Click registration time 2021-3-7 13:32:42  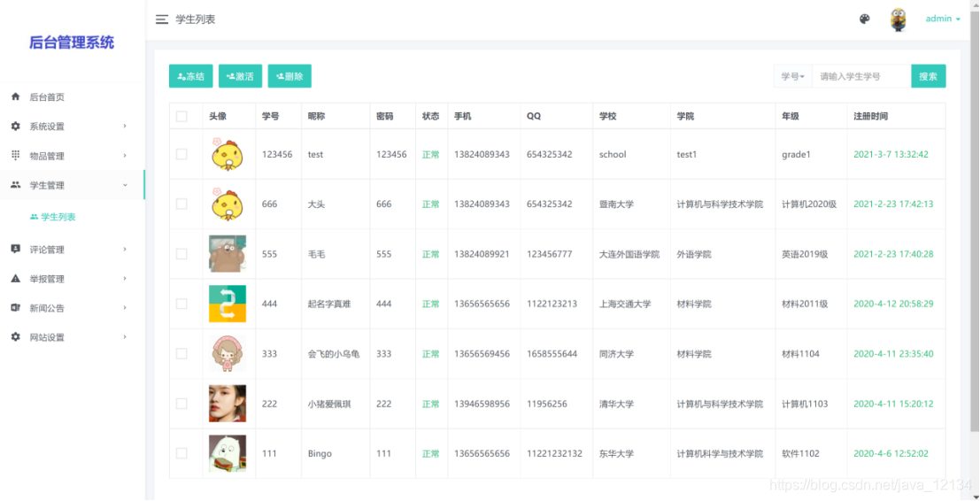[x=891, y=154]
